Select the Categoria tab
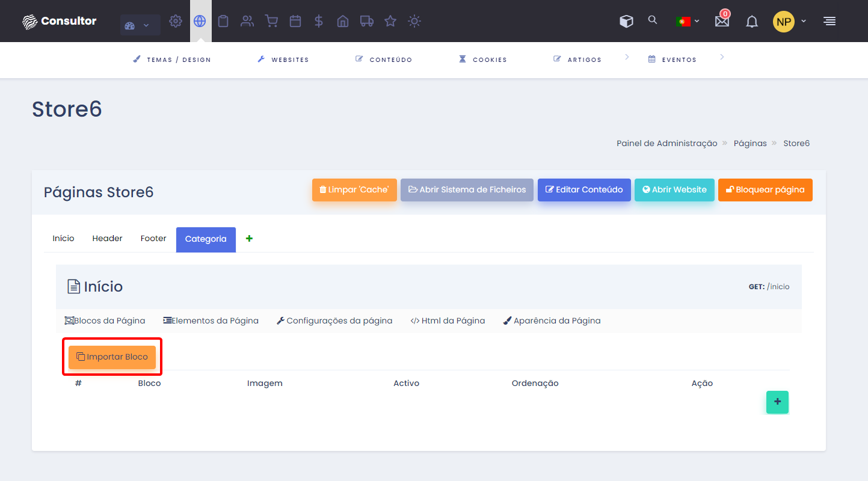The image size is (868, 481). (x=206, y=239)
